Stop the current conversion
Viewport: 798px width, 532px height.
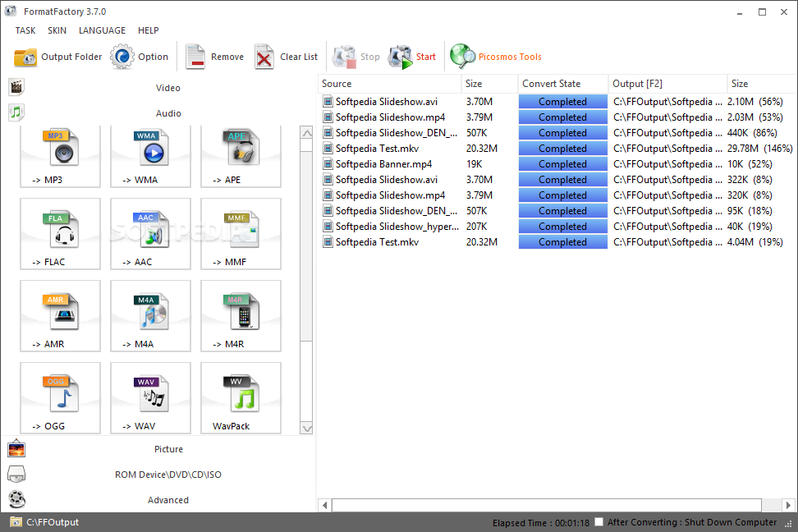356,57
